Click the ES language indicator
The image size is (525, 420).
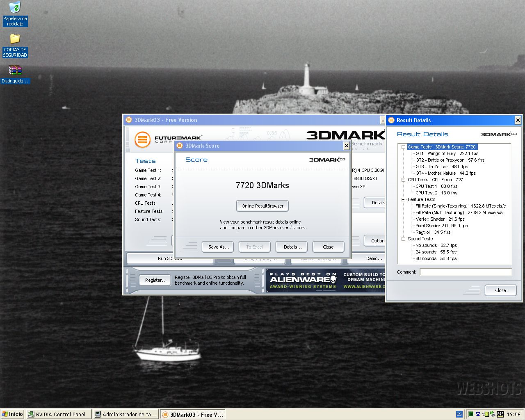pyautogui.click(x=459, y=414)
